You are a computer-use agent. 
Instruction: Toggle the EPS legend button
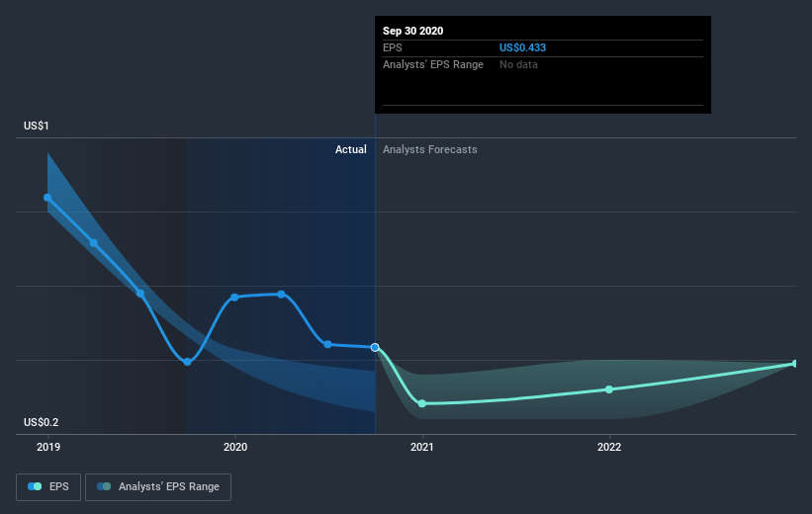pyautogui.click(x=48, y=487)
